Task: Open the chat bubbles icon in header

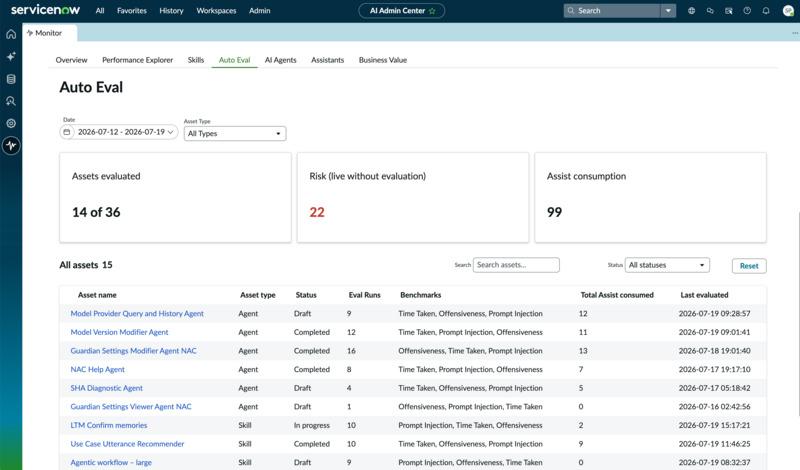Action: 710,11
